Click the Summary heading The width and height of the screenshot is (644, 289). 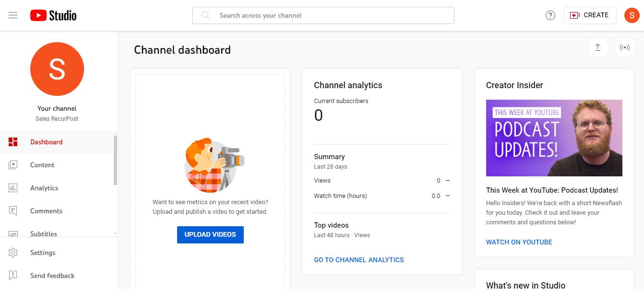tap(329, 157)
